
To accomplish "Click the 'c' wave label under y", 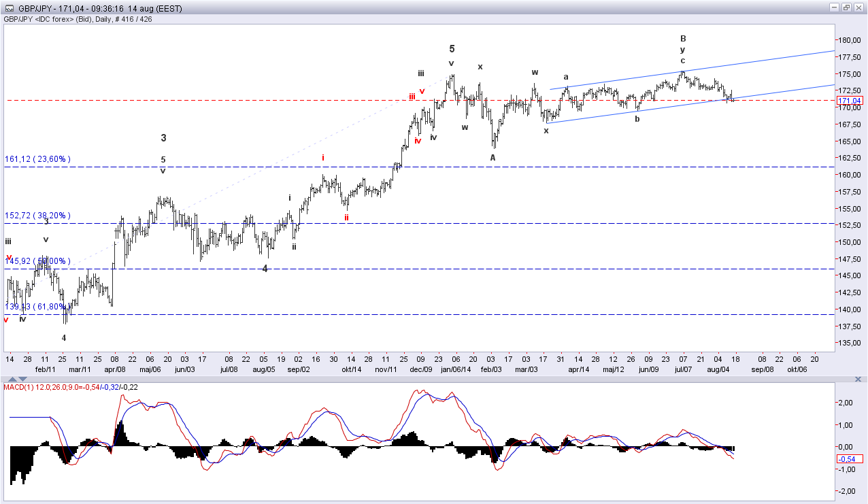I will pos(683,61).
